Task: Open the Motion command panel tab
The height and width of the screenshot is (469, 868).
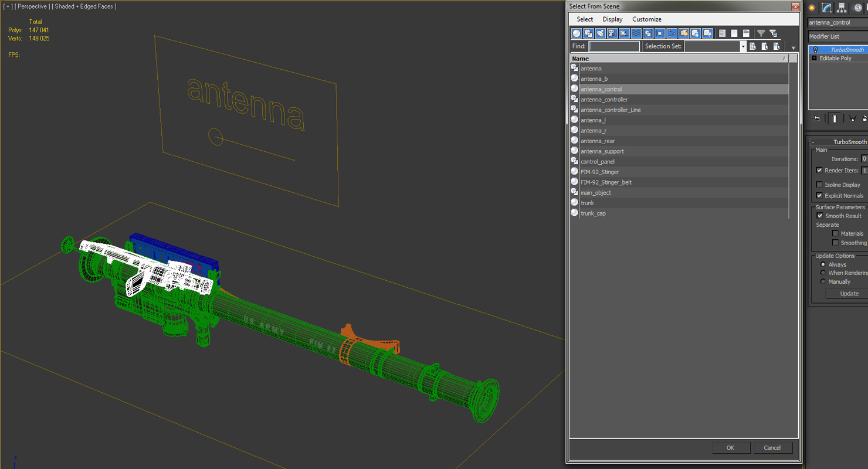Action: pos(856,8)
